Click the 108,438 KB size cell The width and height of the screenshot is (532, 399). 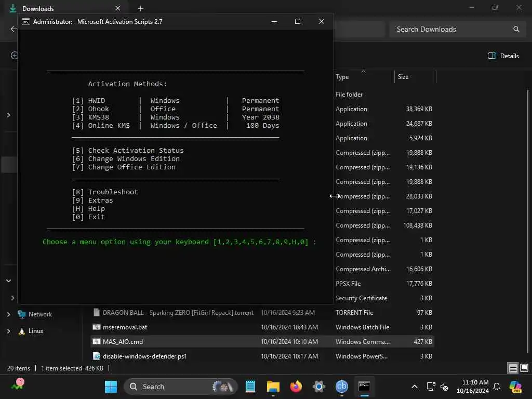point(417,225)
